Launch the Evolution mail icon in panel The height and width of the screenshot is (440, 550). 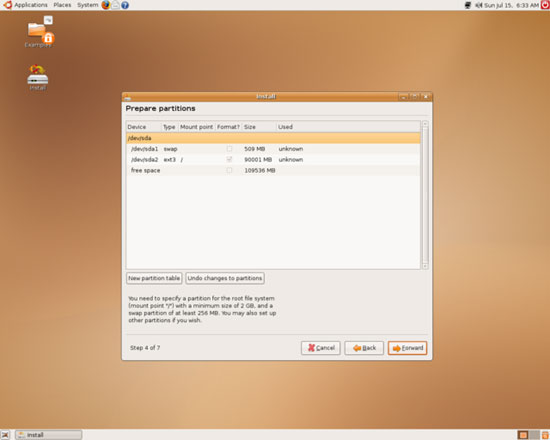(x=115, y=5)
